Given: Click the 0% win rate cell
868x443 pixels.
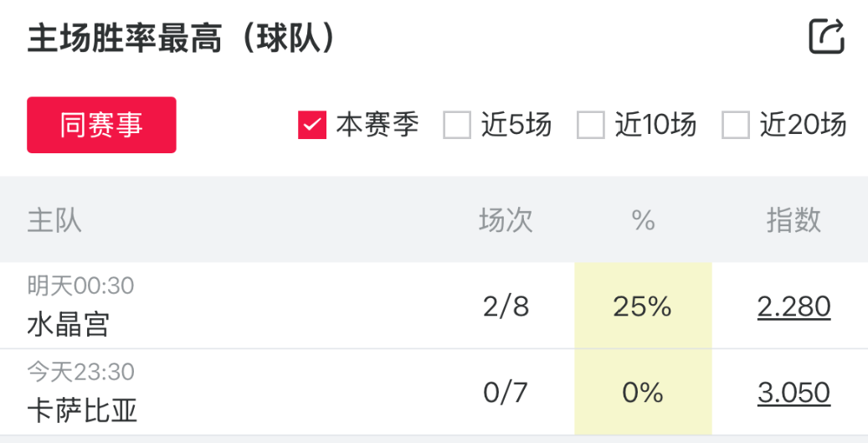Looking at the screenshot, I should 643,392.
